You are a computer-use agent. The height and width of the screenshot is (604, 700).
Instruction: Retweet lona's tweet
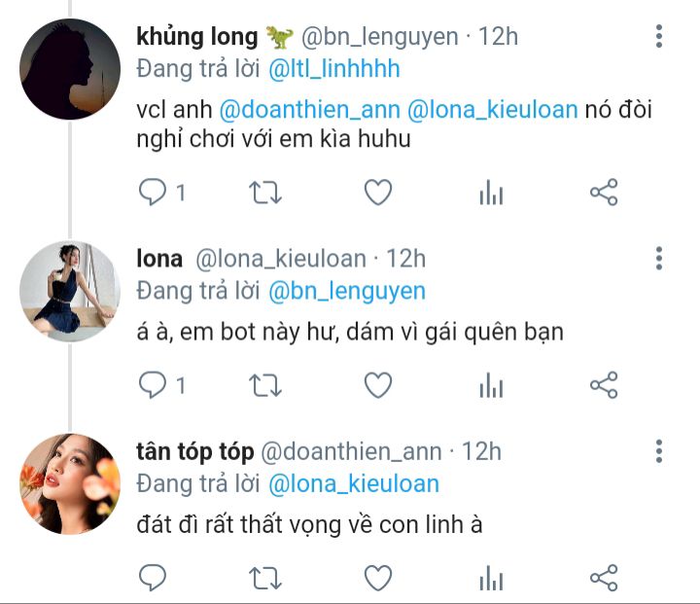point(265,385)
